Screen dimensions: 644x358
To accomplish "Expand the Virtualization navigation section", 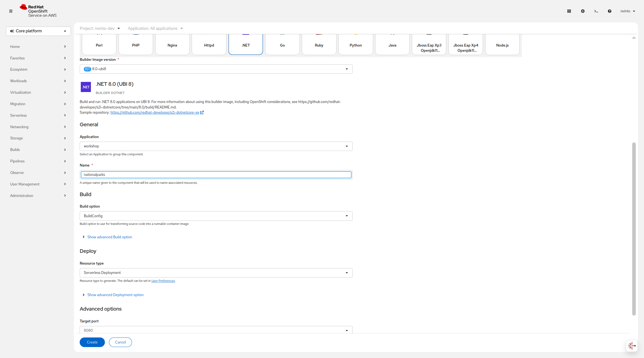I will 38,93.
